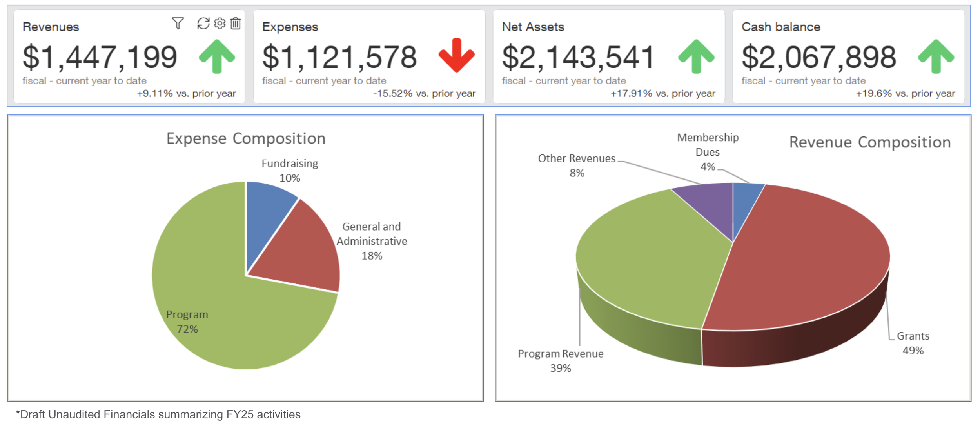980x427 pixels.
Task: Click the Expenses card title
Action: click(290, 27)
